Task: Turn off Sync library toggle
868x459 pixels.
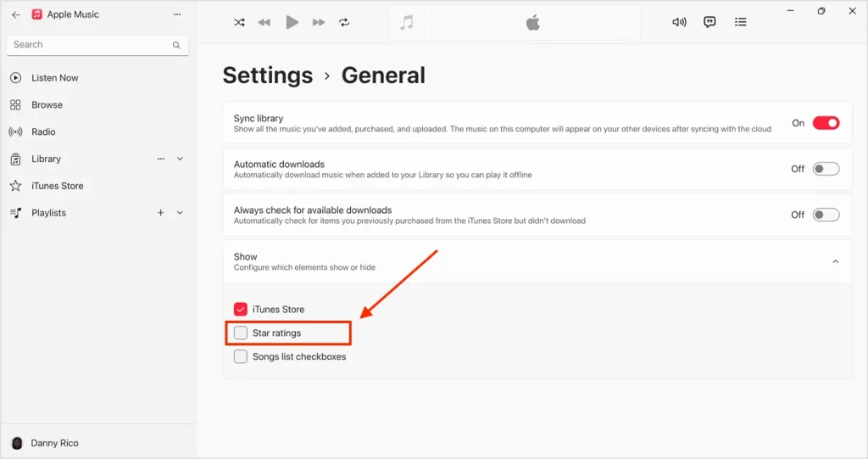Action: (826, 123)
